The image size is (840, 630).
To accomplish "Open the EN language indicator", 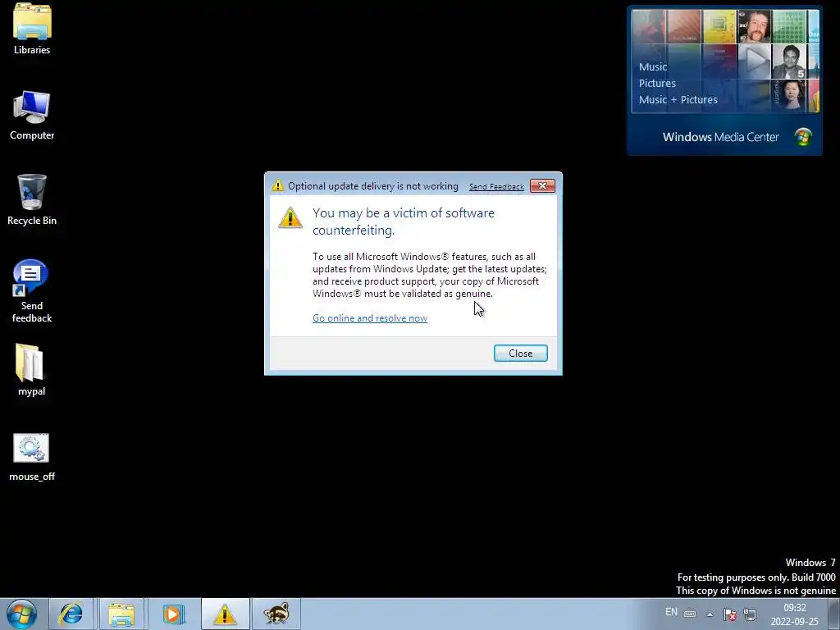I will coord(671,612).
